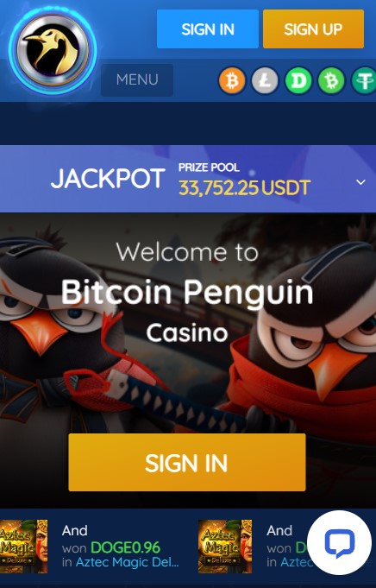Select the Tether USDT currency icon
Image resolution: width=376 pixels, height=588 pixels.
click(364, 80)
